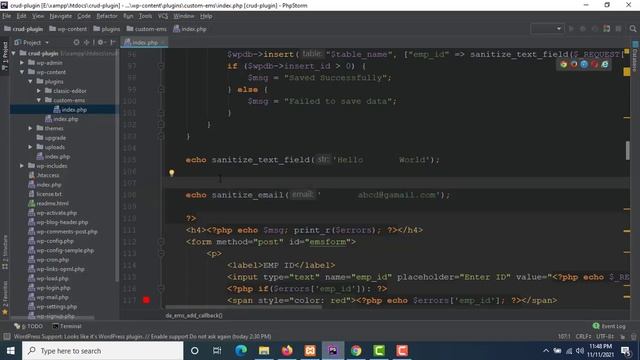Screen dimensions: 640x360
Task: Select the .htaccess file
Action: click(44, 176)
